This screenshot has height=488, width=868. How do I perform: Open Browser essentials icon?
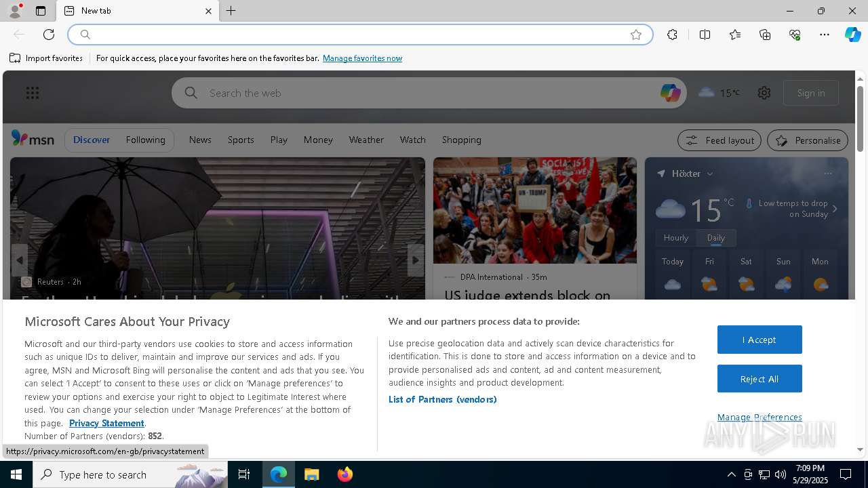(795, 35)
